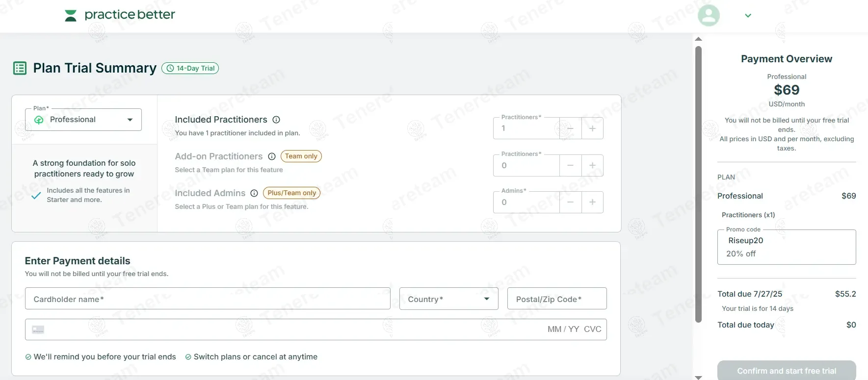The image size is (868, 380).
Task: Click the 14-Day Trial badge
Action: [190, 68]
